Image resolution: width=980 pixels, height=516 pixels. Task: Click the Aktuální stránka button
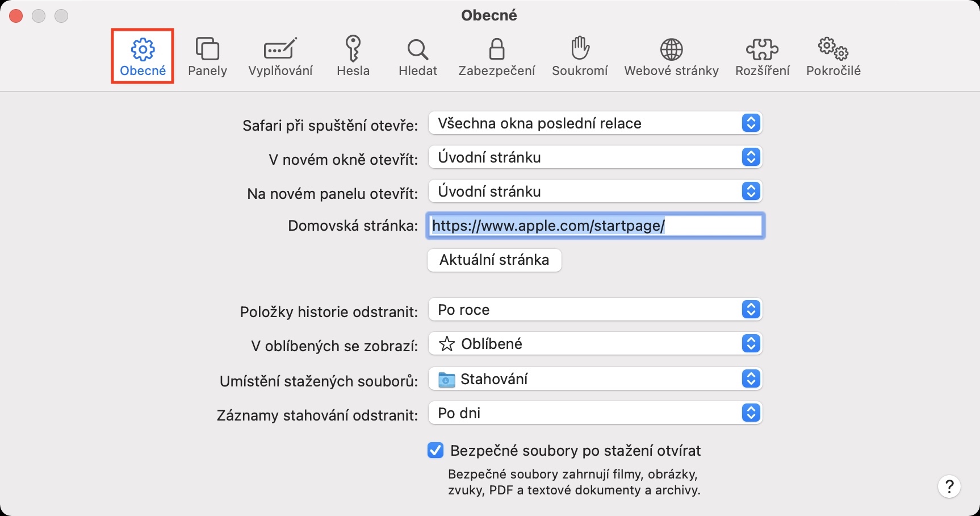(494, 260)
